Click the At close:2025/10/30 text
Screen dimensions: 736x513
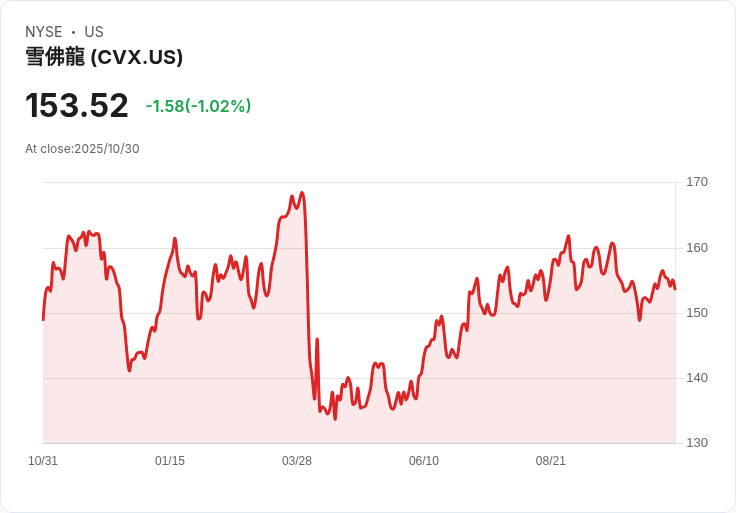82,149
